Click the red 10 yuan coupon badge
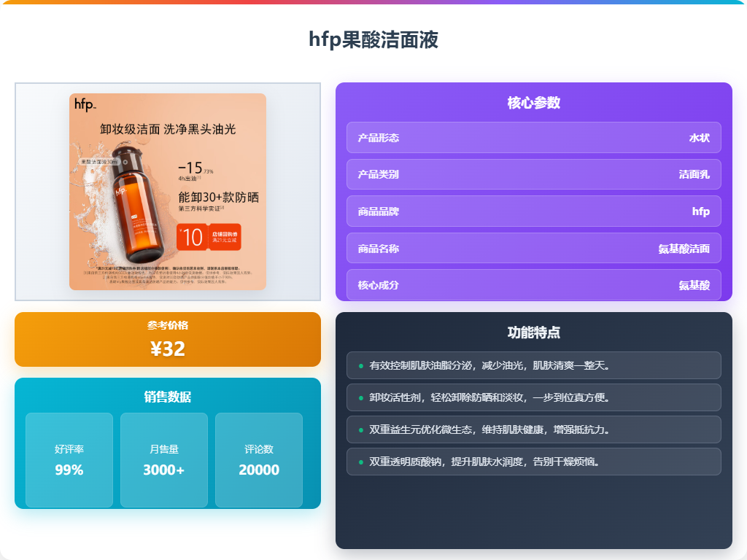This screenshot has width=747, height=560. (209, 237)
